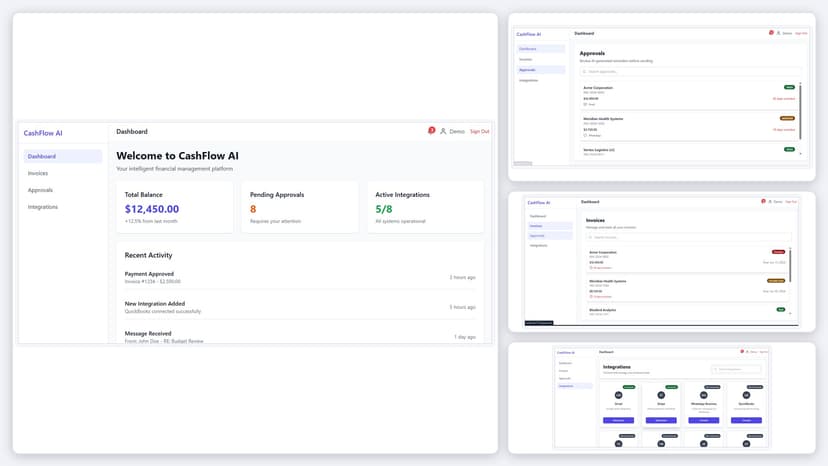This screenshot has width=828, height=466.
Task: Click the Approvals list vertical scrollbar
Action: coord(800,111)
